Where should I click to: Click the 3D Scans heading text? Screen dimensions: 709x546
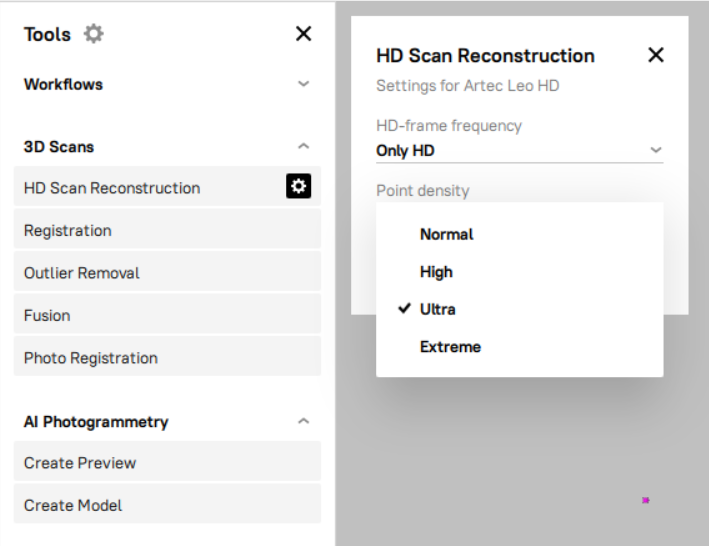click(59, 147)
